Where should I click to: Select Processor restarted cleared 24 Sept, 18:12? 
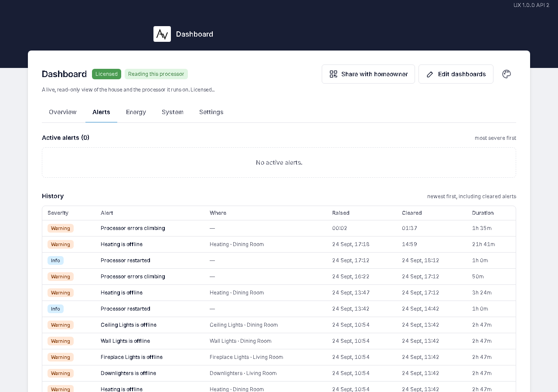[x=126, y=260]
